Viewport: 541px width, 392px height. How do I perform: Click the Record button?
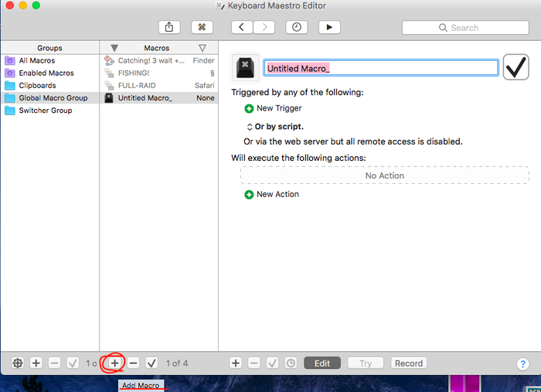pos(409,363)
